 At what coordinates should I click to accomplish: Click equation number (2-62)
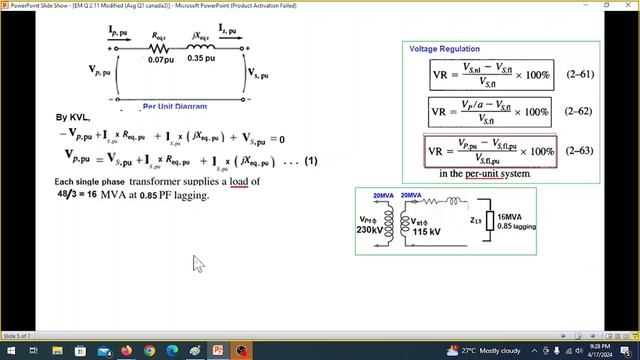point(578,111)
